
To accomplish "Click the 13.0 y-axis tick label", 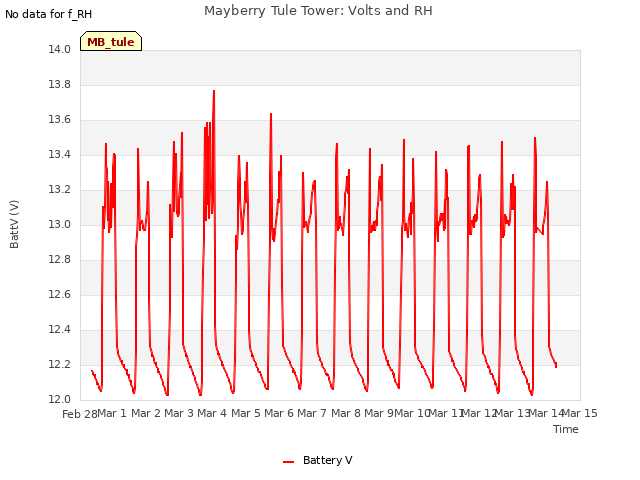I will pyautogui.click(x=59, y=224).
